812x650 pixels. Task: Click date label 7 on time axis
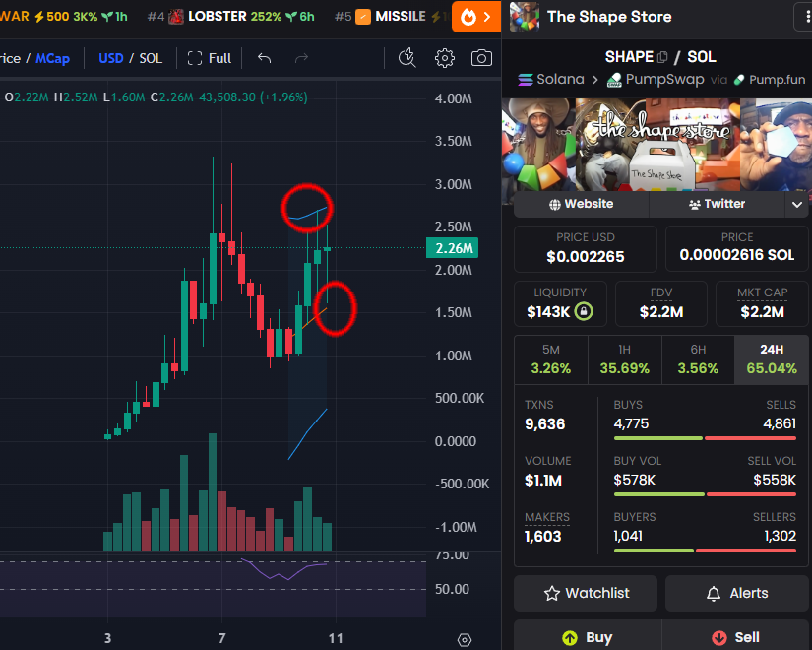(221, 638)
